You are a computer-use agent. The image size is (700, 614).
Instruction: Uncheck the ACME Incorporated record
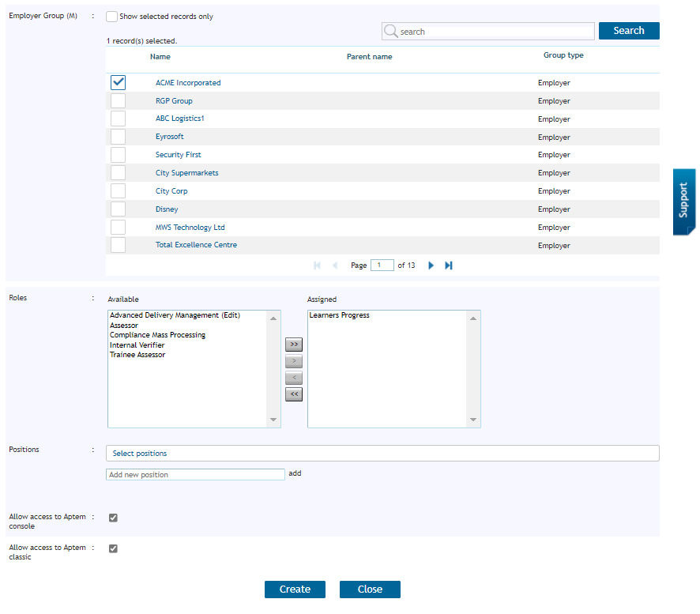(x=118, y=82)
